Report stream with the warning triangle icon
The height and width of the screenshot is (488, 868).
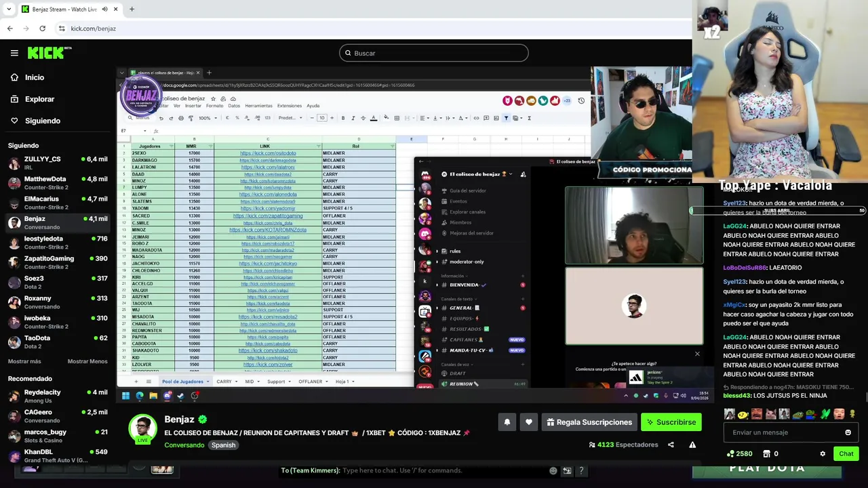[692, 445]
